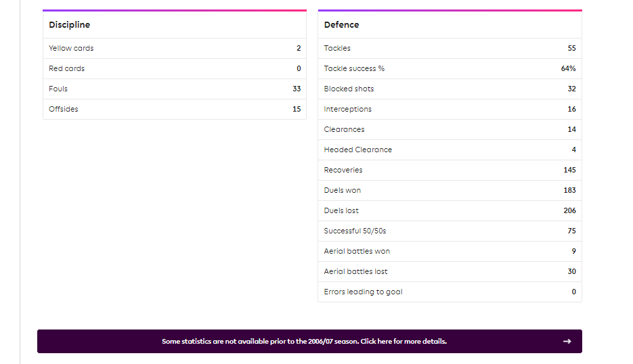633x364 pixels.
Task: Click the Blocked shots value 32
Action: (571, 89)
